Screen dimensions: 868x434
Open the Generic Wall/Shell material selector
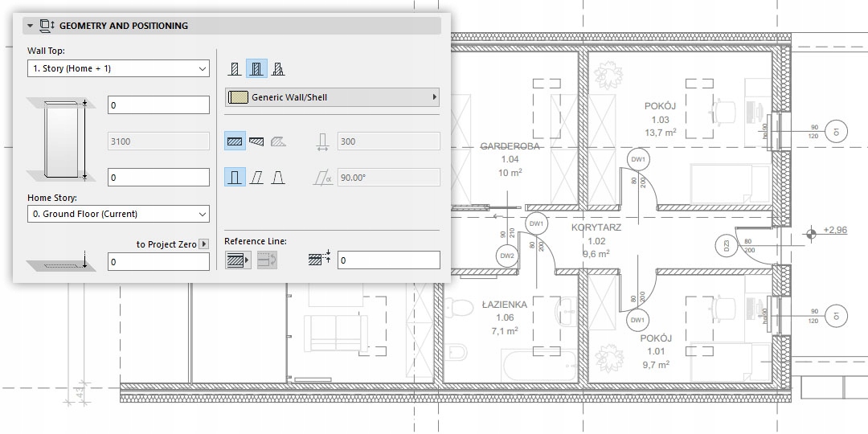333,97
